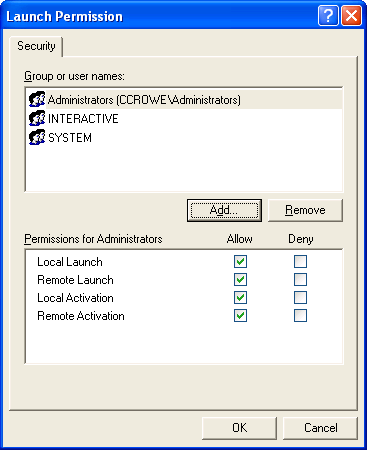Select the SYSTEM entry in list
367x450 pixels.
(184, 138)
